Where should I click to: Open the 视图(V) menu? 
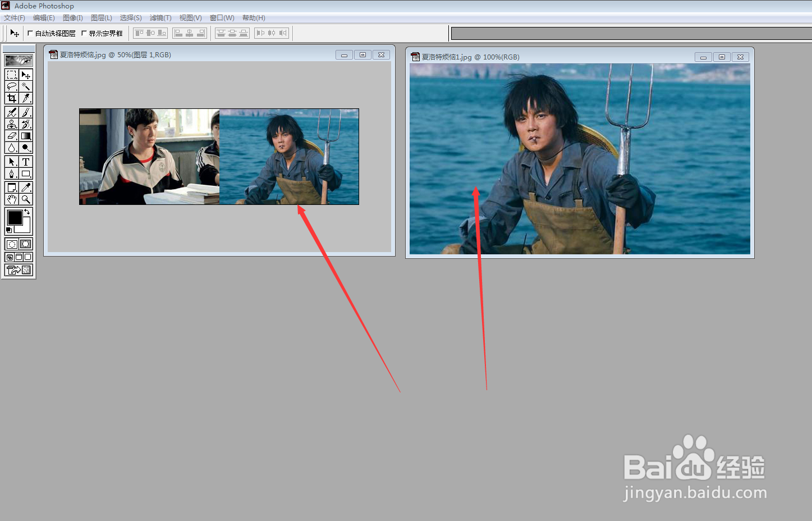191,18
